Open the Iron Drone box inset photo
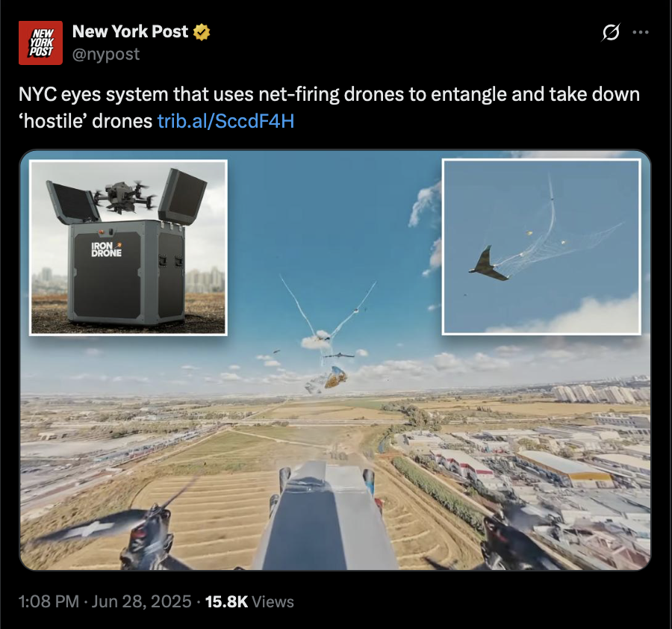672x629 pixels. [x=128, y=247]
